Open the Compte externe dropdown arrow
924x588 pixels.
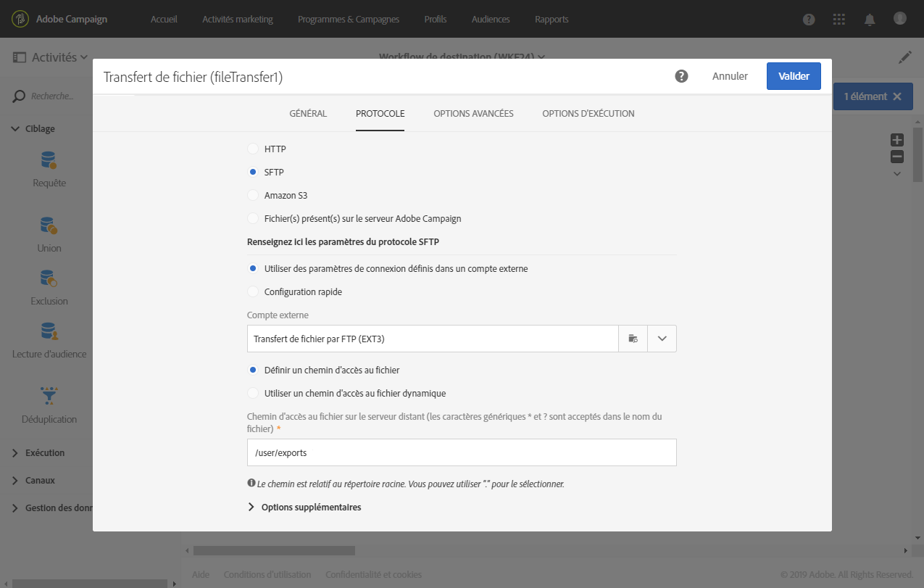pyautogui.click(x=662, y=339)
